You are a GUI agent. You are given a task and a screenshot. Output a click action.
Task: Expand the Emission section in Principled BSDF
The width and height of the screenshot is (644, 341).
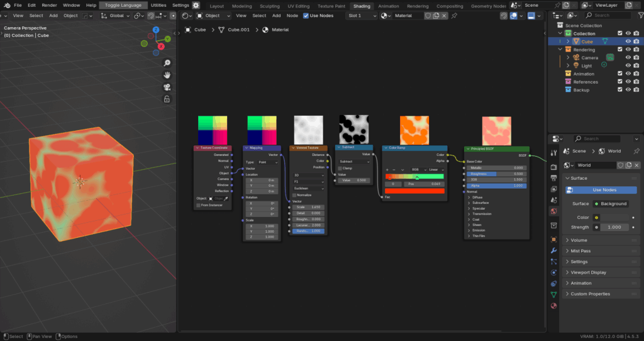tap(477, 230)
